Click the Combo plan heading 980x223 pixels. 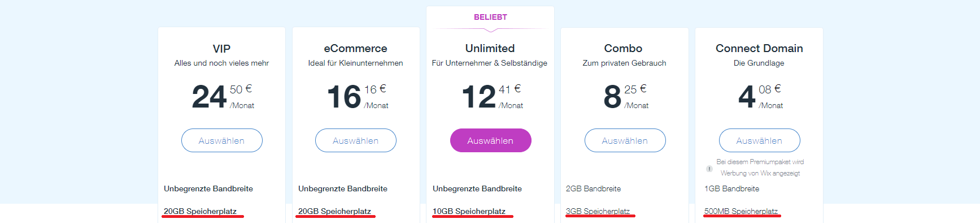pos(623,49)
